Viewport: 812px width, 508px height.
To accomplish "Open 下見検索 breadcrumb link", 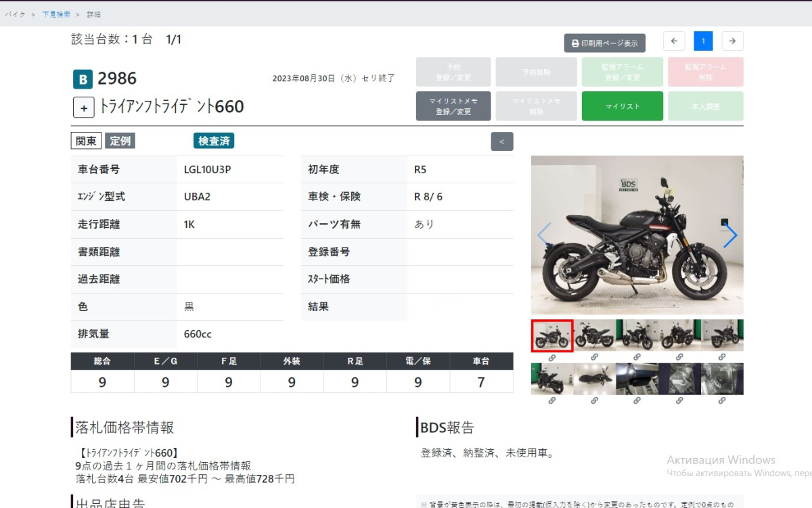I will click(55, 14).
